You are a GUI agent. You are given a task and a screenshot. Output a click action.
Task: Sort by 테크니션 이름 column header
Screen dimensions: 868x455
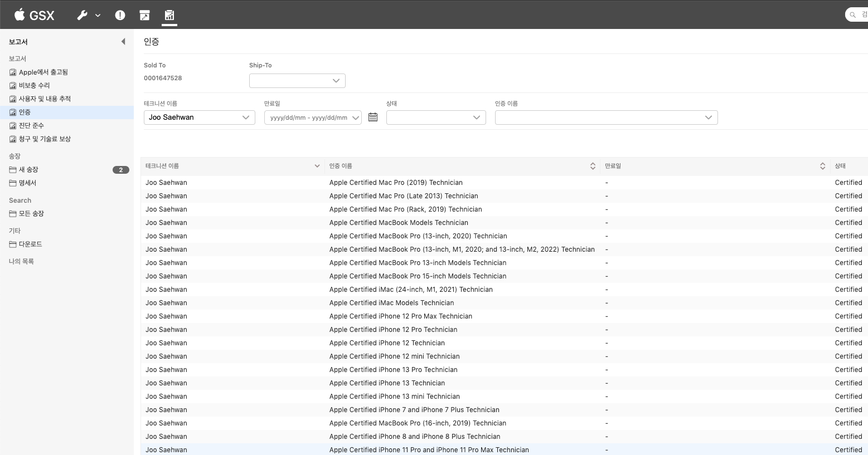pyautogui.click(x=232, y=166)
